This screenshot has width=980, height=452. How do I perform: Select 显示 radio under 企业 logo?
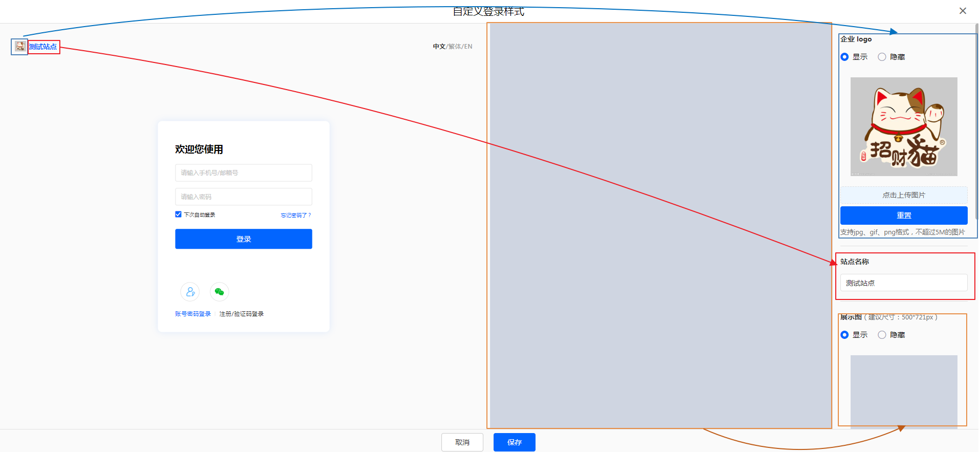pyautogui.click(x=844, y=57)
